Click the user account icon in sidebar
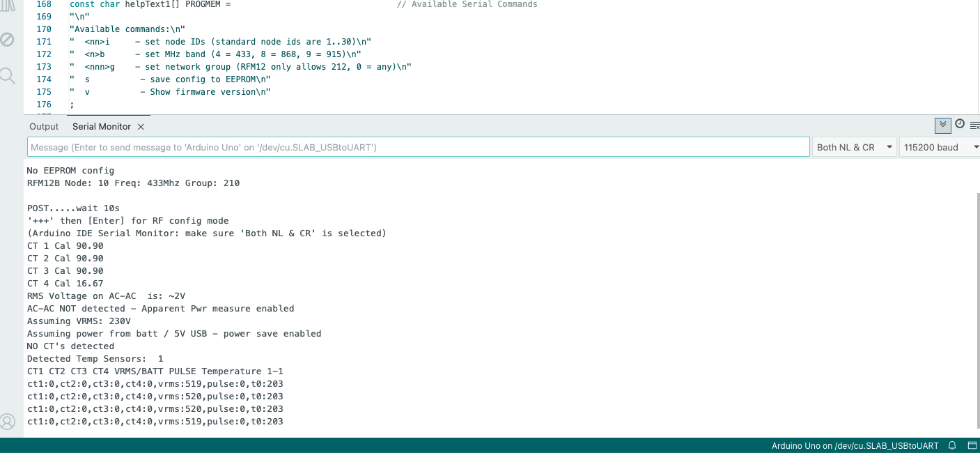This screenshot has width=980, height=453. (7, 422)
